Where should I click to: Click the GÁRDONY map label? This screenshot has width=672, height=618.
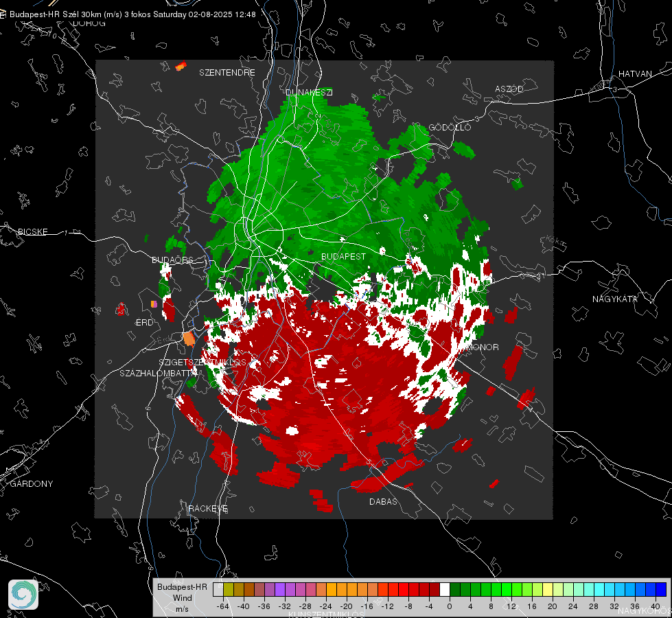coord(32,484)
